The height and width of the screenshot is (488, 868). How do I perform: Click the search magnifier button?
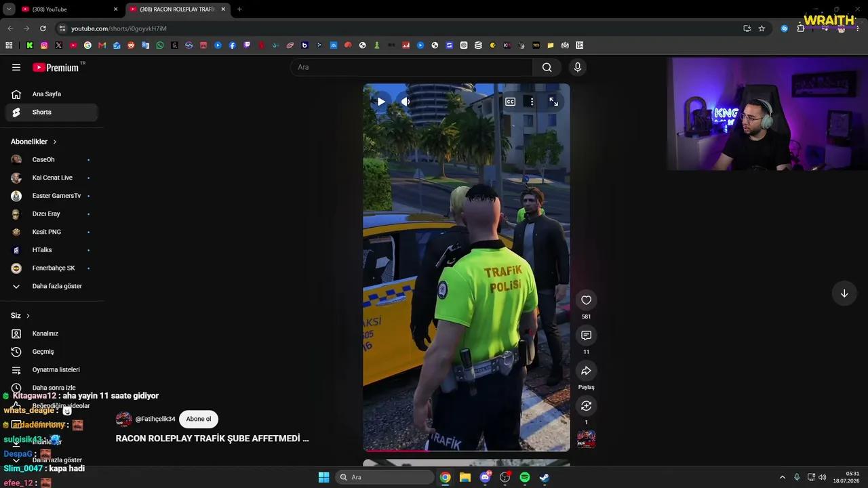[x=547, y=67]
